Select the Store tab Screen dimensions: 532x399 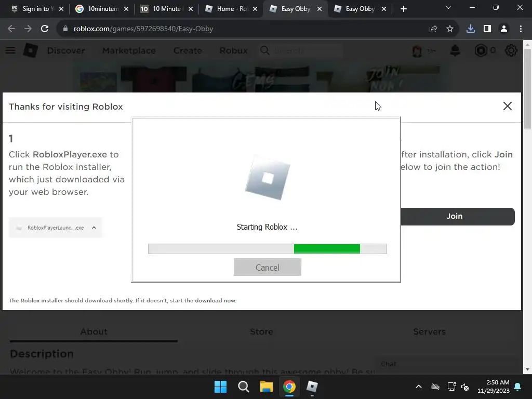[x=261, y=331]
